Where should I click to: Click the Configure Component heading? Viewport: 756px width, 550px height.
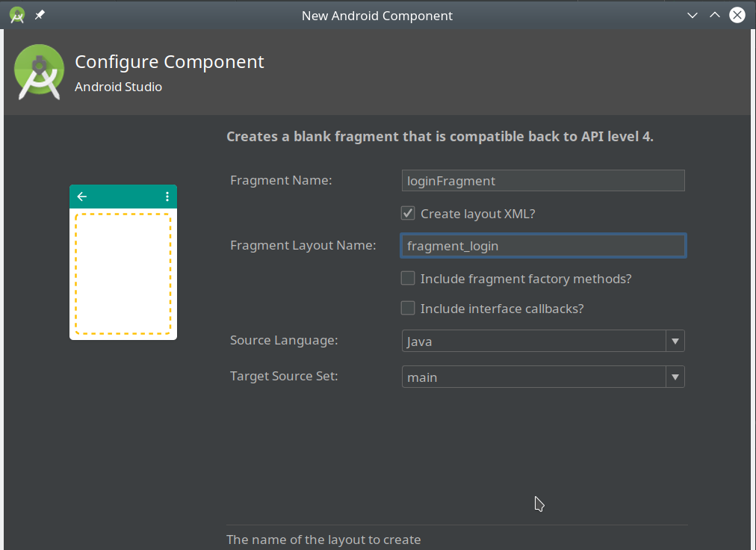pyautogui.click(x=170, y=62)
